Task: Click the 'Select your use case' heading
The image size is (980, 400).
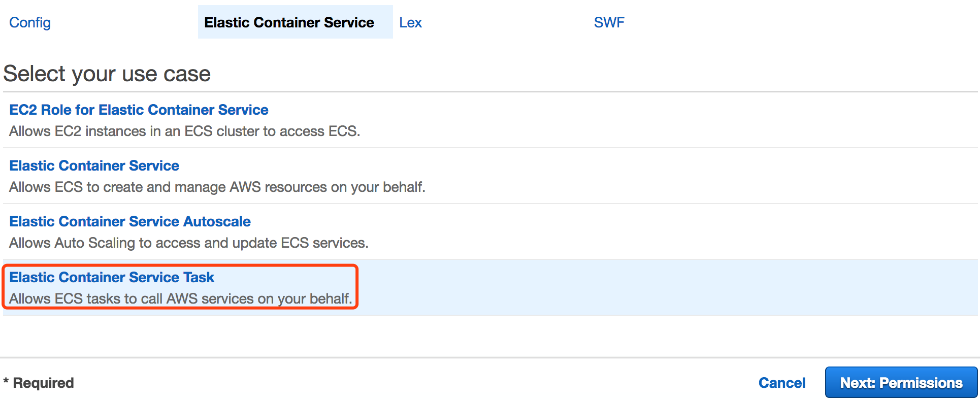Action: point(107,74)
